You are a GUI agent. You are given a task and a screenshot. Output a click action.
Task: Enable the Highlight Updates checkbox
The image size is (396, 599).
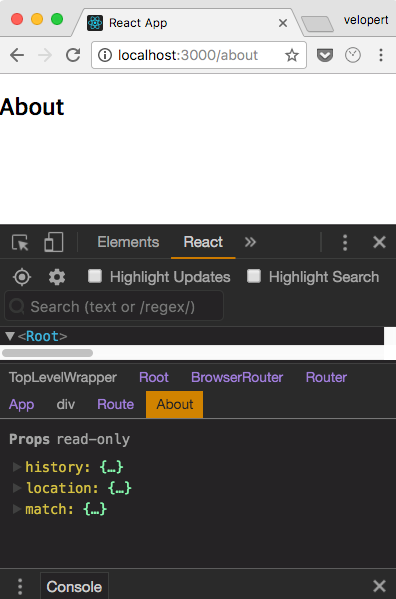pyautogui.click(x=95, y=276)
